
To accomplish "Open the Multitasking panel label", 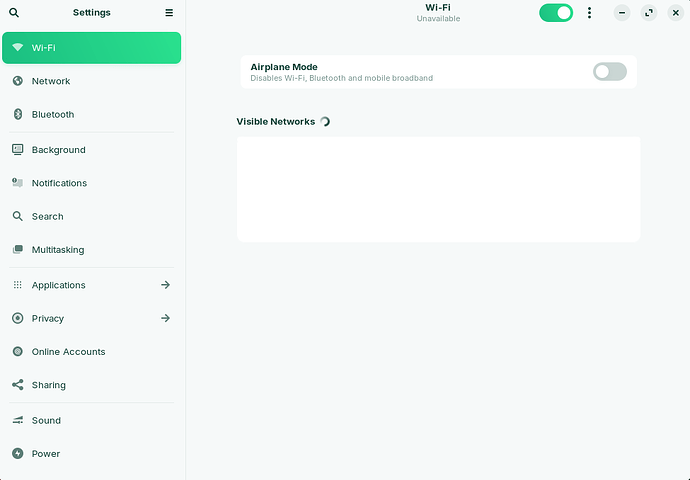I will (x=58, y=250).
